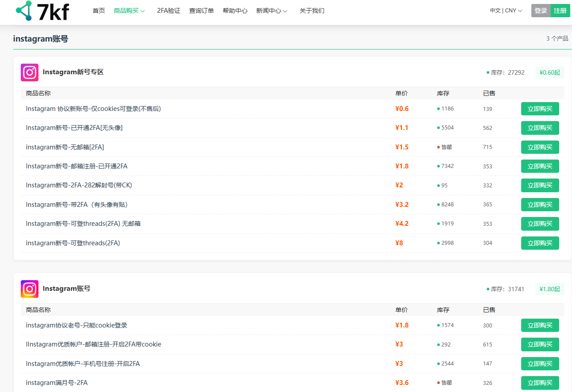
Task: Click the gradient Instagram icon beside Instagram账号
Action: coord(30,289)
